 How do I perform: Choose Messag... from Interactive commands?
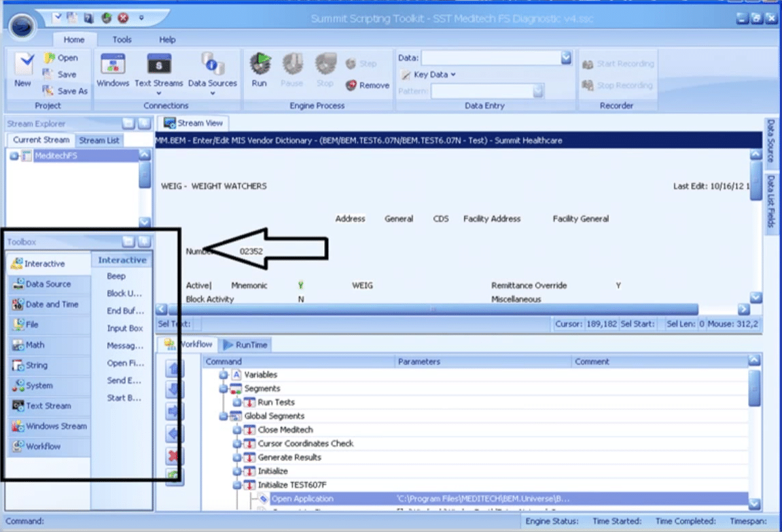(125, 346)
